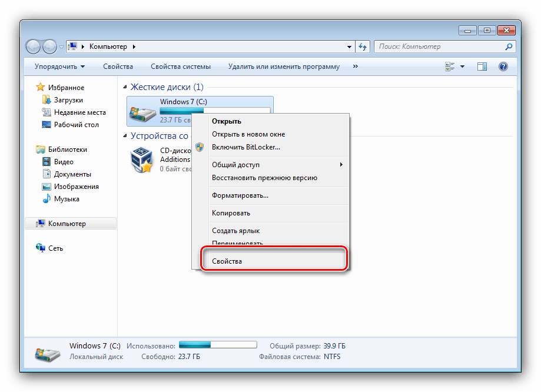541x392 pixels.
Task: Click the NTFS file system value
Action: pos(332,357)
